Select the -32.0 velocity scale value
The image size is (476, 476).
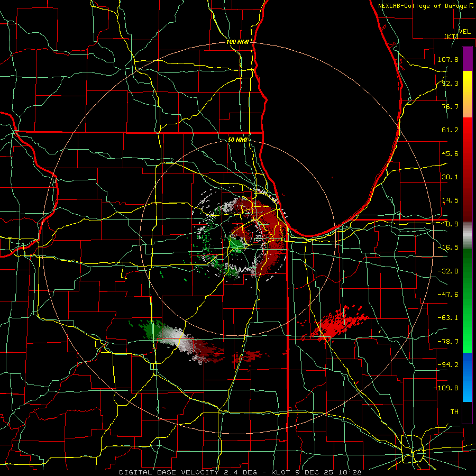[x=448, y=271]
